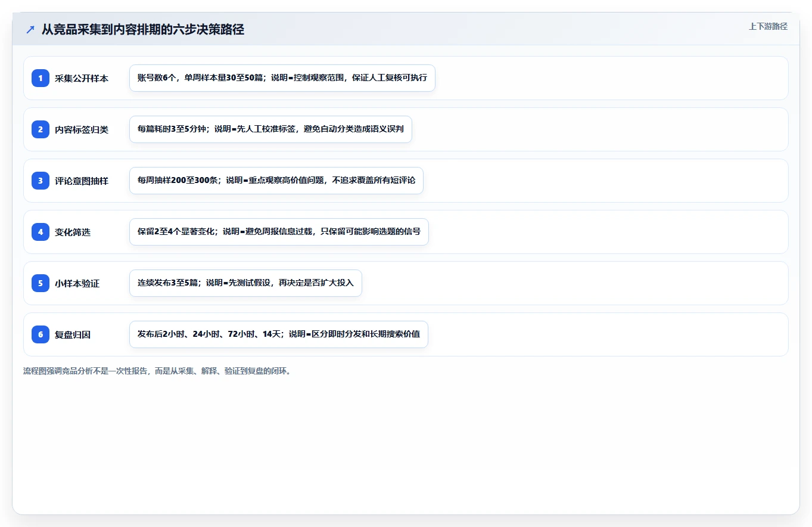812x527 pixels.
Task: Select the step label 采集公开样本
Action: point(82,78)
